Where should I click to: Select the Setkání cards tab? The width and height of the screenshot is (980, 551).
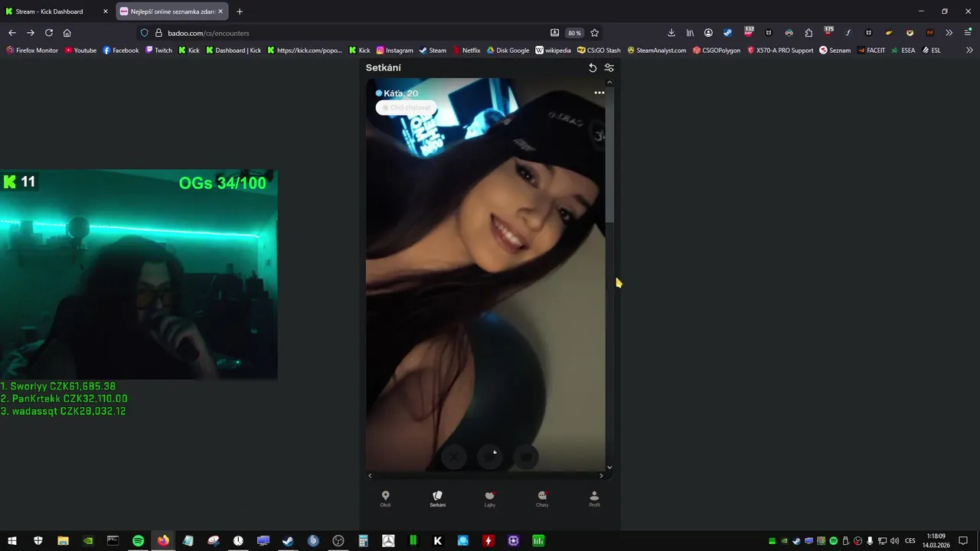[x=437, y=499]
